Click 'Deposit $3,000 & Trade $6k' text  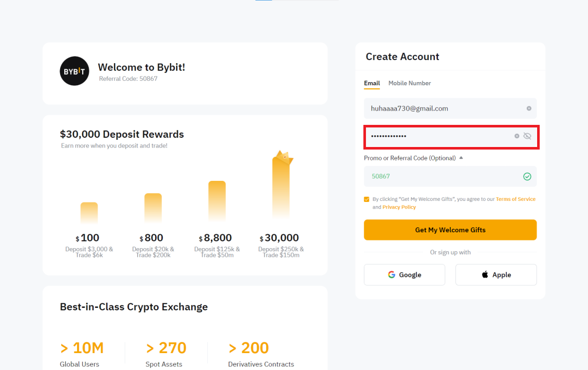[x=89, y=252]
